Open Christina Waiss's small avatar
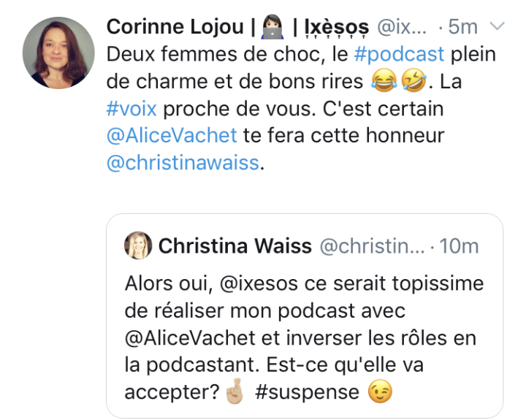 [x=138, y=245]
